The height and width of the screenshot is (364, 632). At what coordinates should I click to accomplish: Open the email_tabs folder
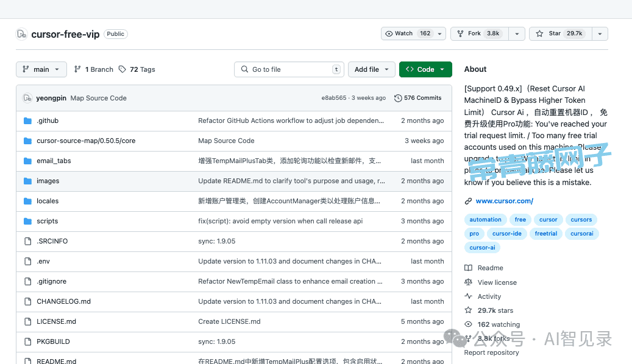(54, 161)
